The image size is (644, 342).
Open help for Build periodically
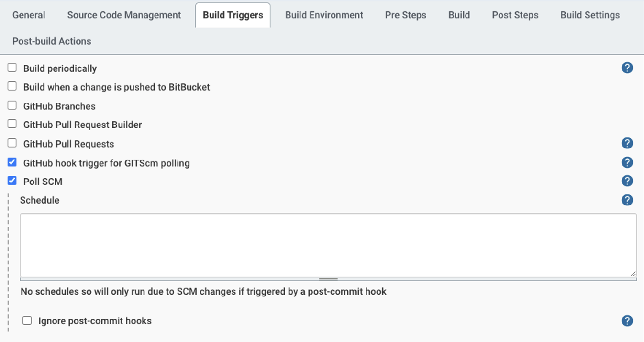[627, 68]
